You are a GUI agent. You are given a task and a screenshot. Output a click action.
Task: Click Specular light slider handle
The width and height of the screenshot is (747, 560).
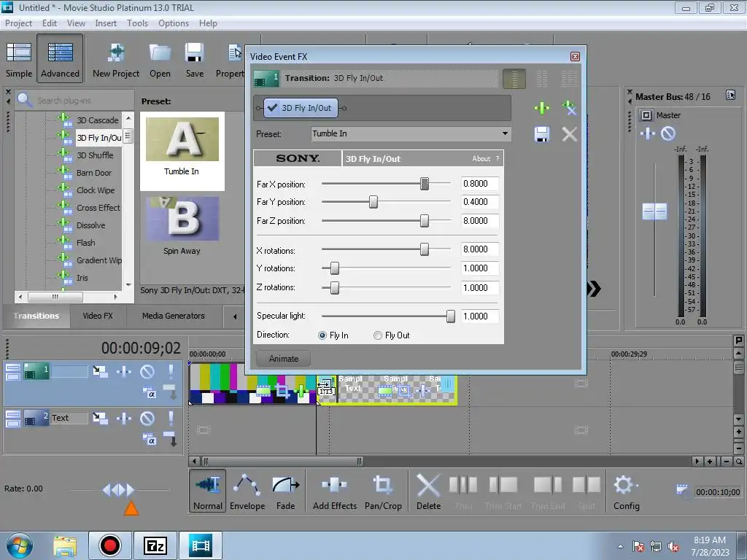[x=450, y=316]
